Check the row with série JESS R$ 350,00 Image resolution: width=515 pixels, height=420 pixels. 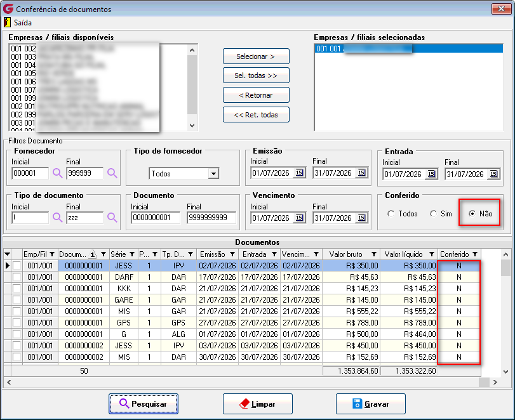click(17, 265)
